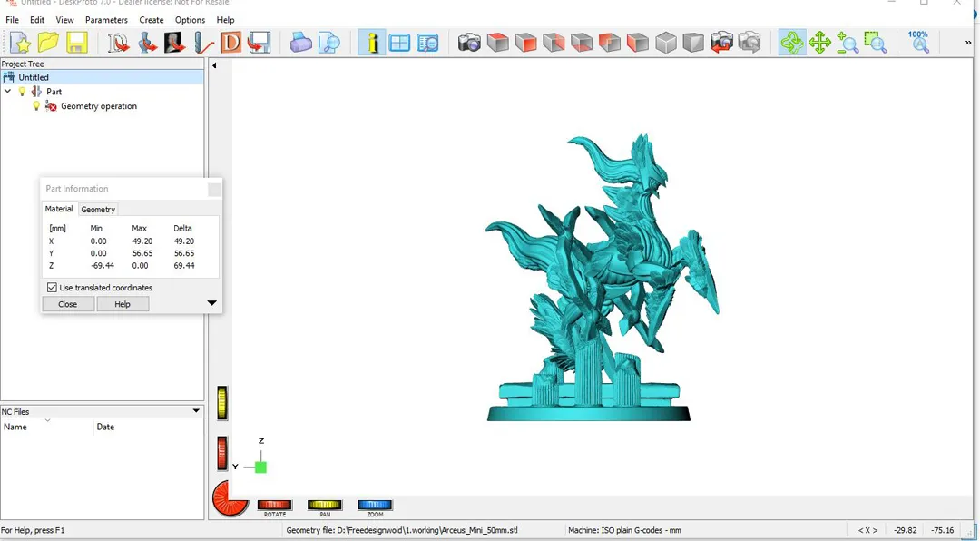The height and width of the screenshot is (541, 980).
Task: Select the zoom plus/minus magnifier tool
Action: point(848,43)
